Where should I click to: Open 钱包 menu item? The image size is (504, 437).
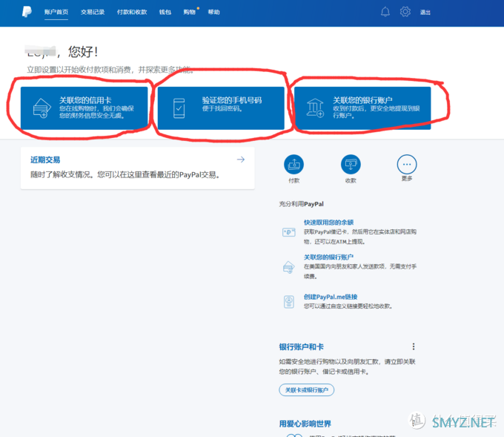pos(165,12)
